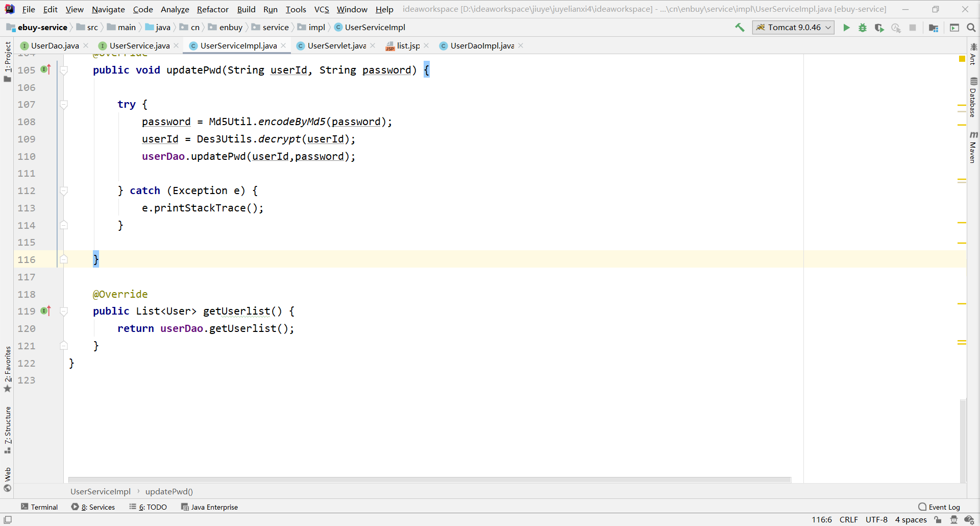This screenshot has width=980, height=526.
Task: Collapse the updatePwd method at line 105
Action: pyautogui.click(x=64, y=70)
